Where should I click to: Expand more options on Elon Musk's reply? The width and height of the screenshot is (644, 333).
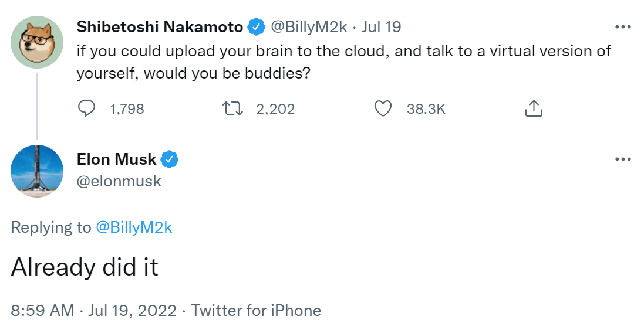[x=622, y=159]
